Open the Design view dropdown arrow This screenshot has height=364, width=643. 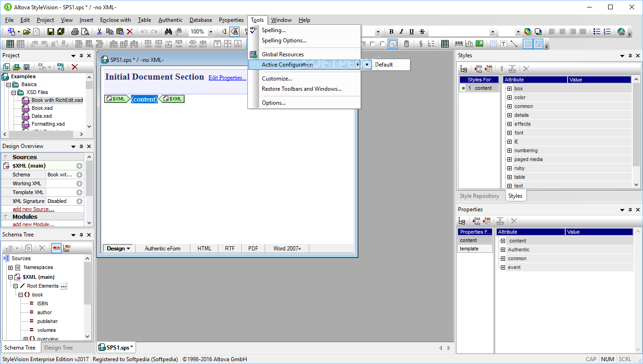129,249
